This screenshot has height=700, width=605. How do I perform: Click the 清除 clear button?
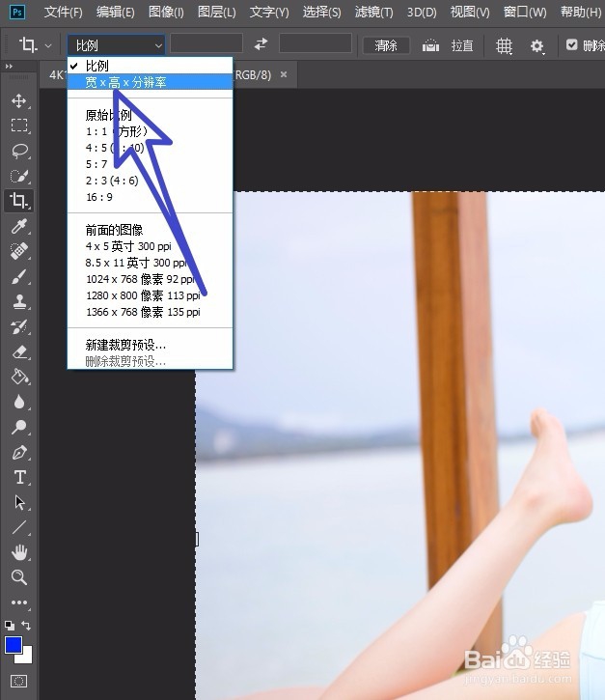pos(386,45)
